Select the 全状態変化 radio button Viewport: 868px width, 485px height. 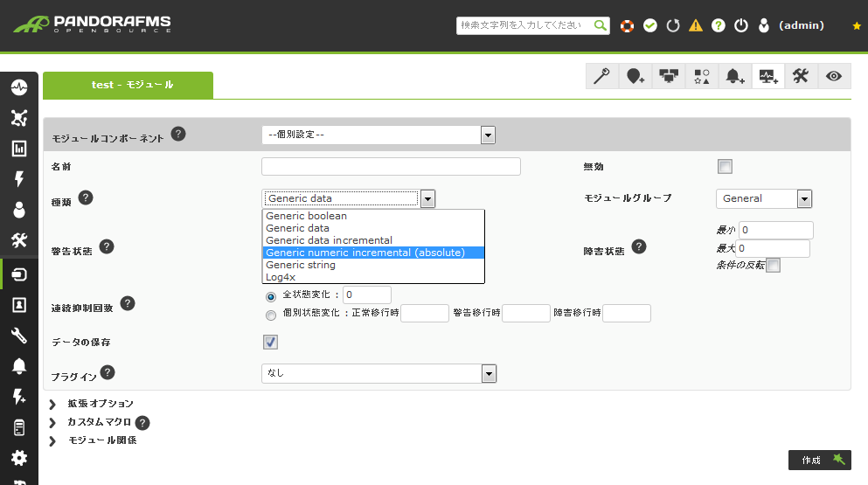[271, 297]
